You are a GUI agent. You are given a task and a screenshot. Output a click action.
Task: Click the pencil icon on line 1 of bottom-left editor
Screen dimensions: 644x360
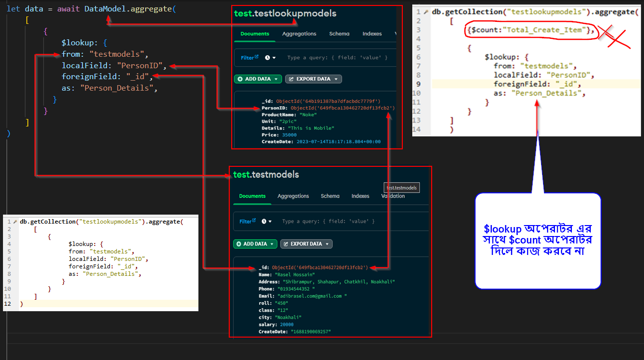click(15, 221)
